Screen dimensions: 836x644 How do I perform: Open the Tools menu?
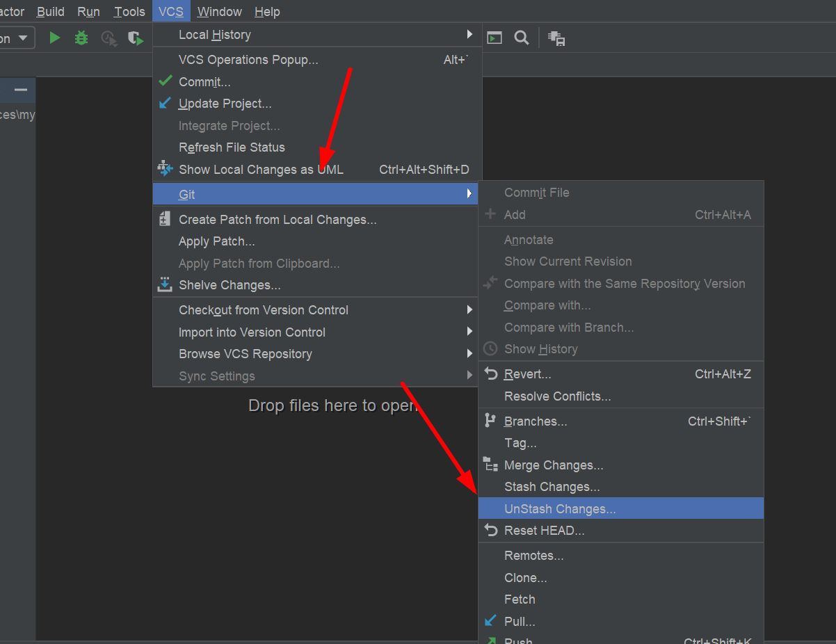point(129,12)
